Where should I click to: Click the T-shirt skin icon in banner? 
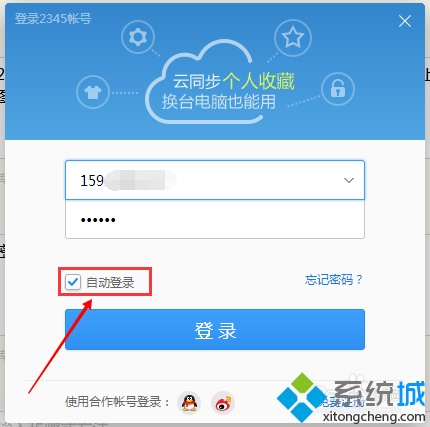coord(93,92)
